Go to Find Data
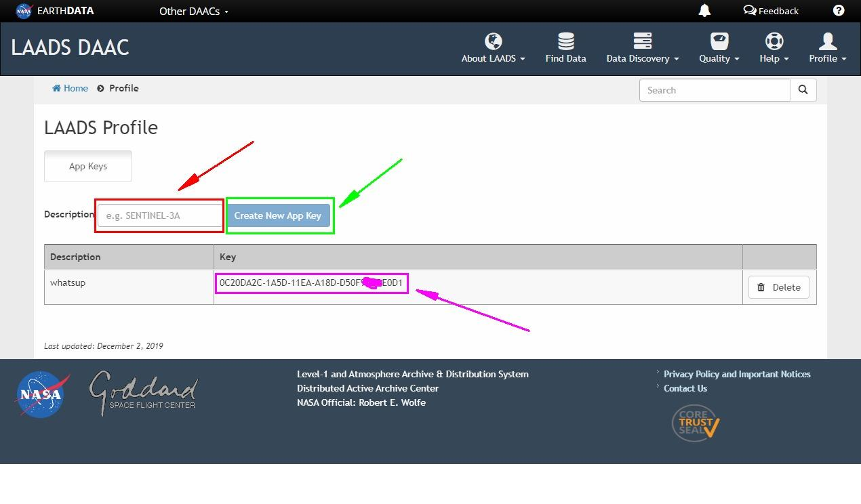 click(565, 47)
